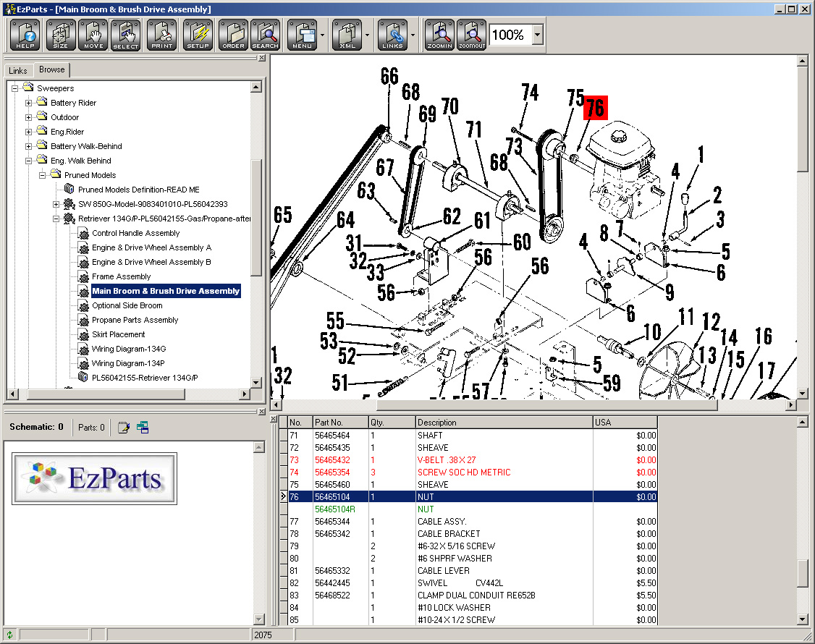
Task: Collapse the Sweepers tree node
Action: pos(15,88)
